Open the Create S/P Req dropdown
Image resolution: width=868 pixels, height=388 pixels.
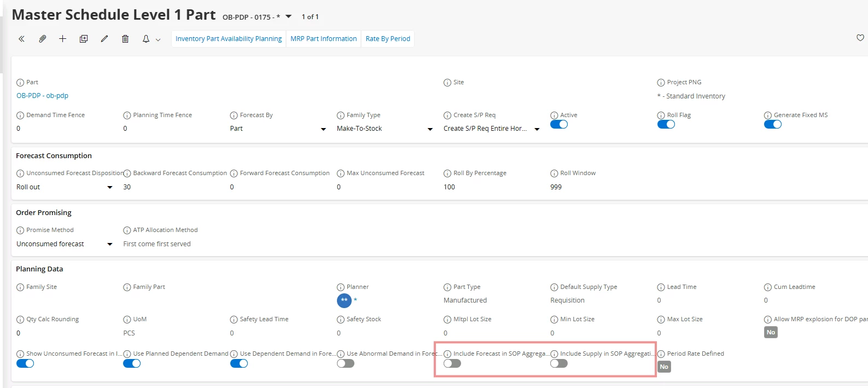(x=537, y=129)
